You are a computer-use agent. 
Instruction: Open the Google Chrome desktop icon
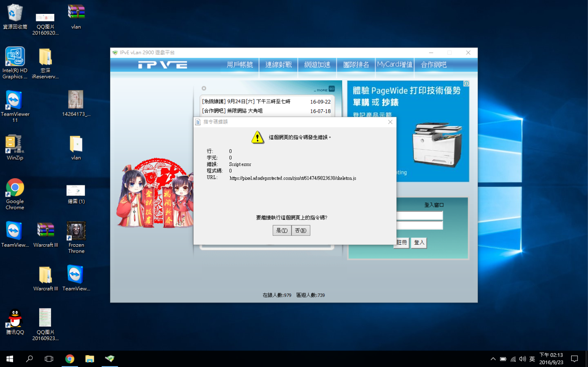[x=15, y=194]
